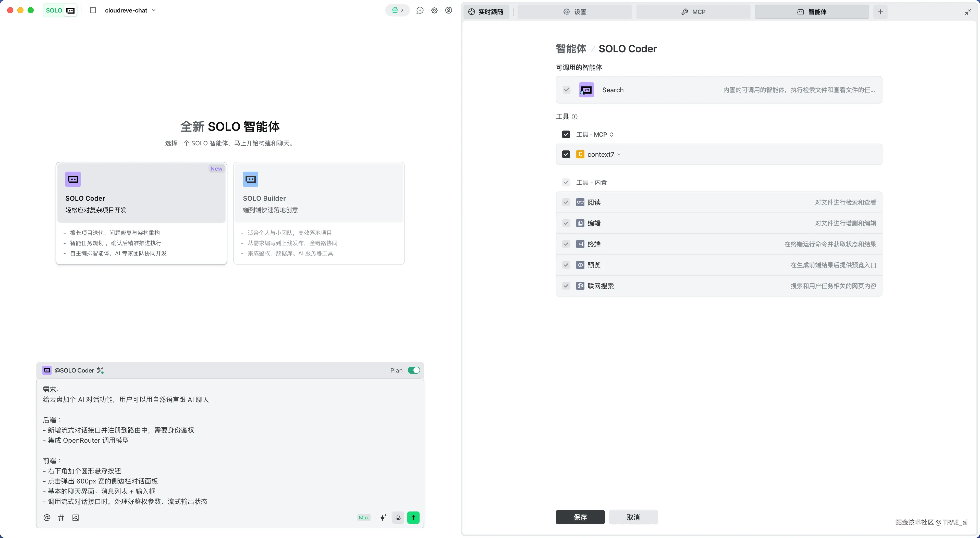This screenshot has height=538, width=980.
Task: Click the @ mention icon in chat input
Action: click(47, 517)
